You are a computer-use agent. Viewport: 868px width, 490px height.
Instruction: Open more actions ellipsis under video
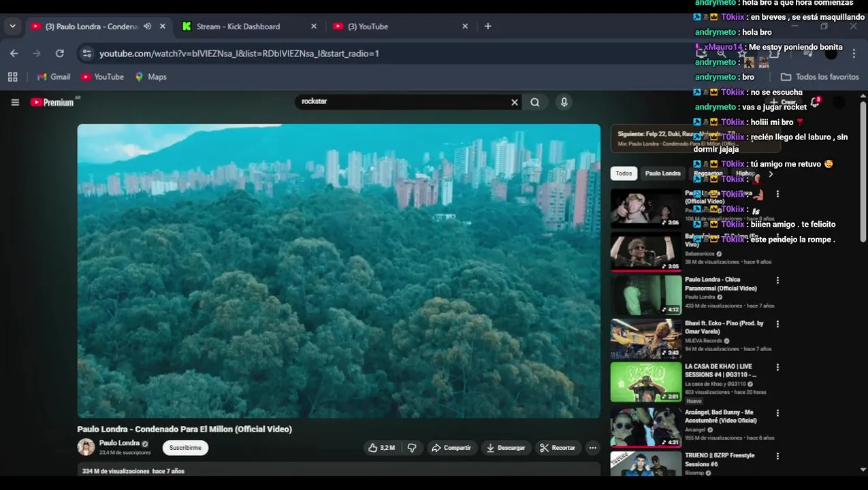click(x=593, y=448)
